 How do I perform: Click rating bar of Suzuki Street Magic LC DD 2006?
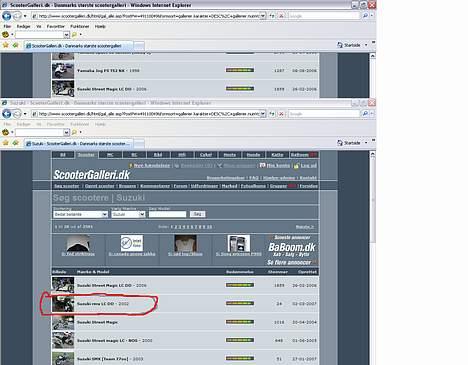pyautogui.click(x=240, y=285)
